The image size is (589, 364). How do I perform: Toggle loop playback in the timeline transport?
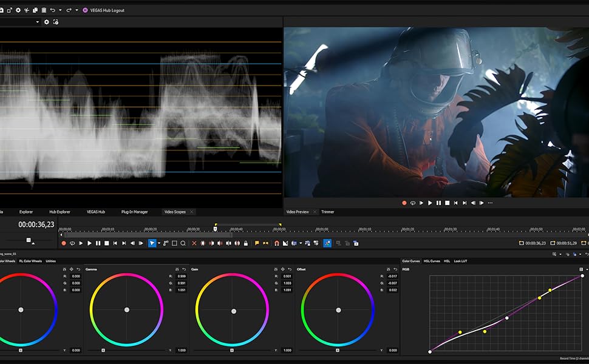click(72, 243)
